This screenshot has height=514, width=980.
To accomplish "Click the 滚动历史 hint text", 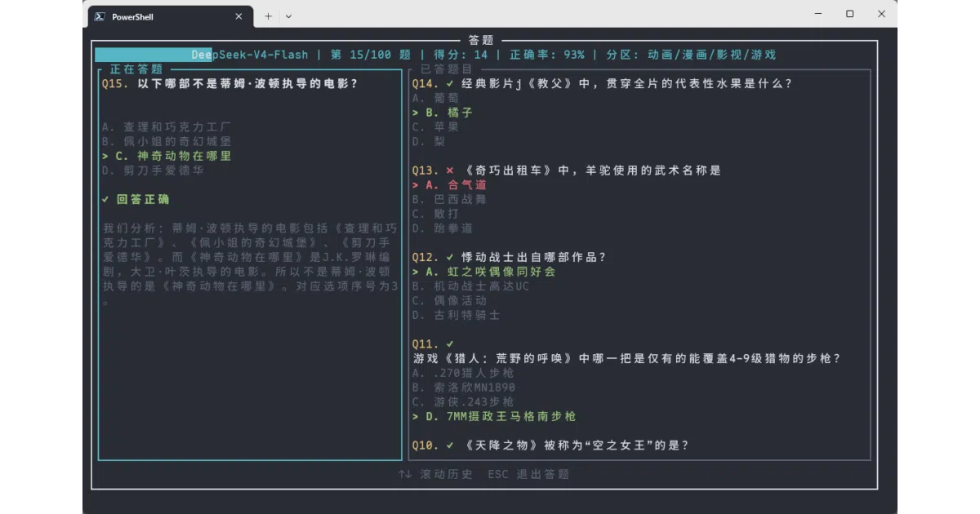I will 446,474.
